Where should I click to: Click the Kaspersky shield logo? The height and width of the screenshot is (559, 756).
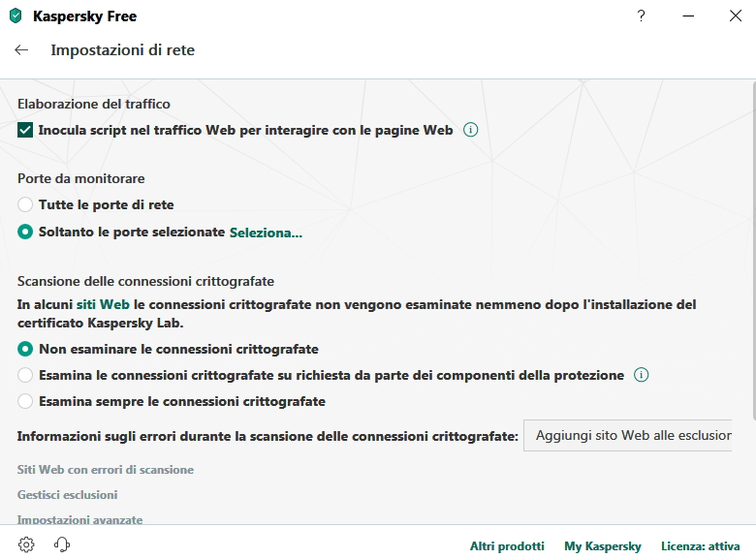(x=16, y=16)
